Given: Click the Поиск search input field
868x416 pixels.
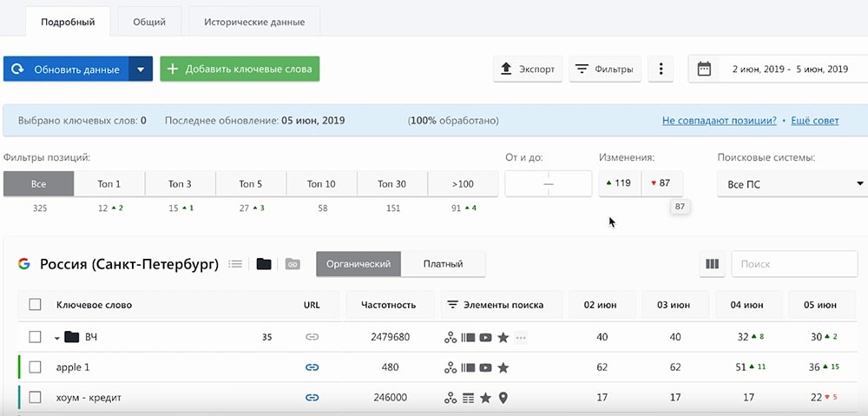Looking at the screenshot, I should (x=794, y=264).
